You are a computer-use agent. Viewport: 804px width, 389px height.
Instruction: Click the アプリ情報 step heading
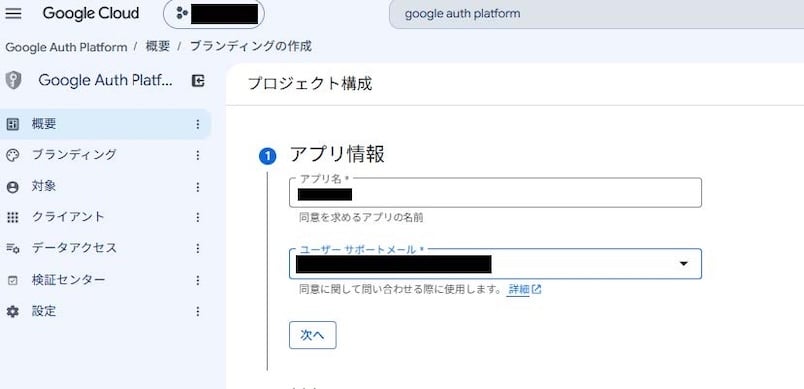click(x=337, y=154)
